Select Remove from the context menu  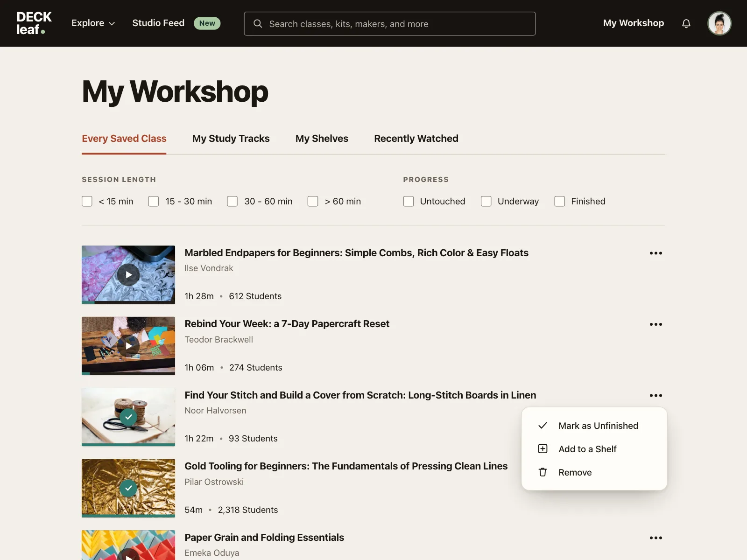594,472
